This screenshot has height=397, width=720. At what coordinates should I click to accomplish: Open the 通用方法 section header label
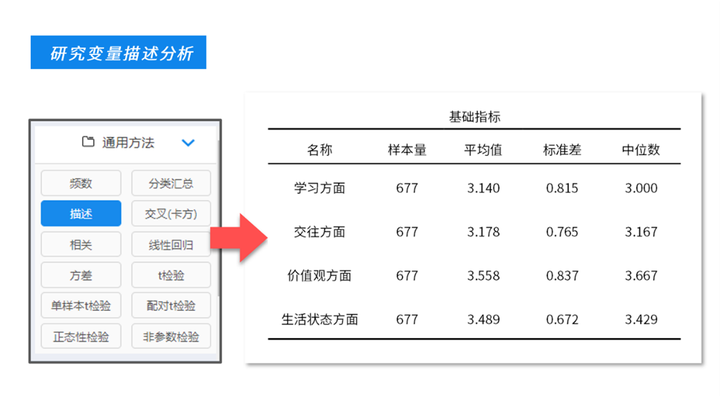(128, 143)
